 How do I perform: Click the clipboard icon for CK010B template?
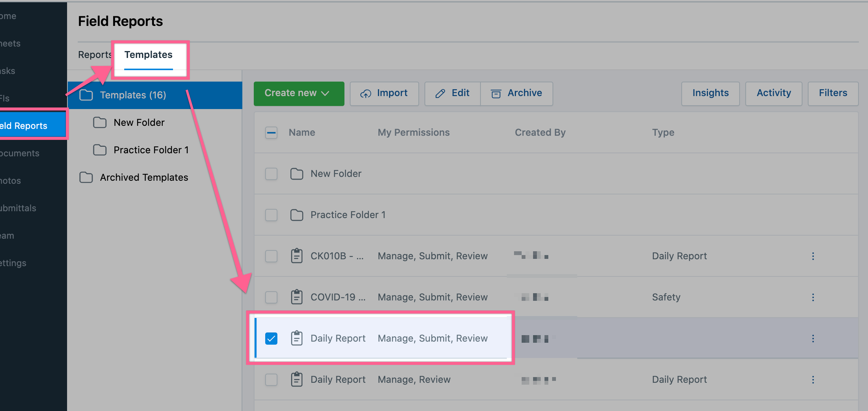[296, 256]
